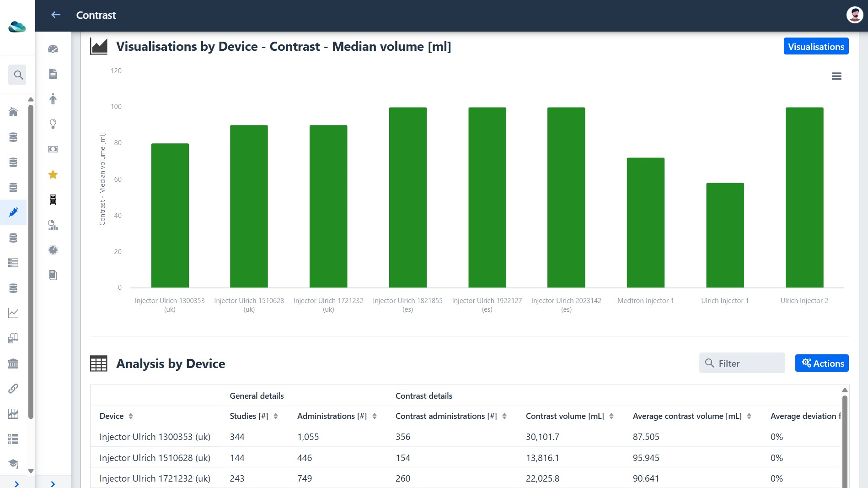This screenshot has height=488, width=868.
Task: Click the user avatar in top bar
Action: (855, 15)
